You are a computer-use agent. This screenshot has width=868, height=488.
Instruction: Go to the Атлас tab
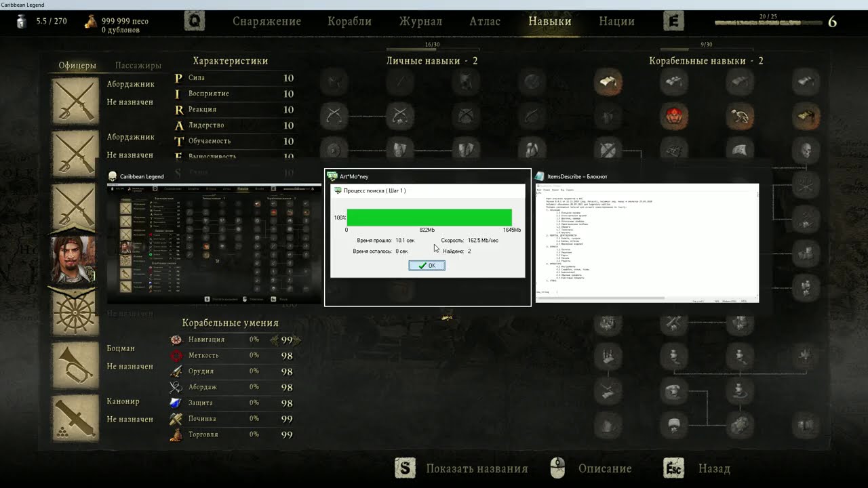click(x=485, y=21)
